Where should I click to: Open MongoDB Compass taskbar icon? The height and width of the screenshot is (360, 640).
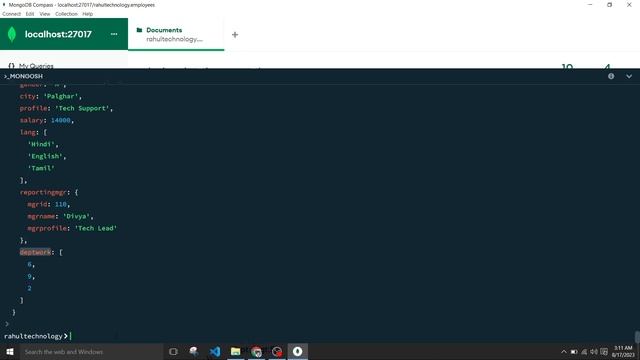298,351
